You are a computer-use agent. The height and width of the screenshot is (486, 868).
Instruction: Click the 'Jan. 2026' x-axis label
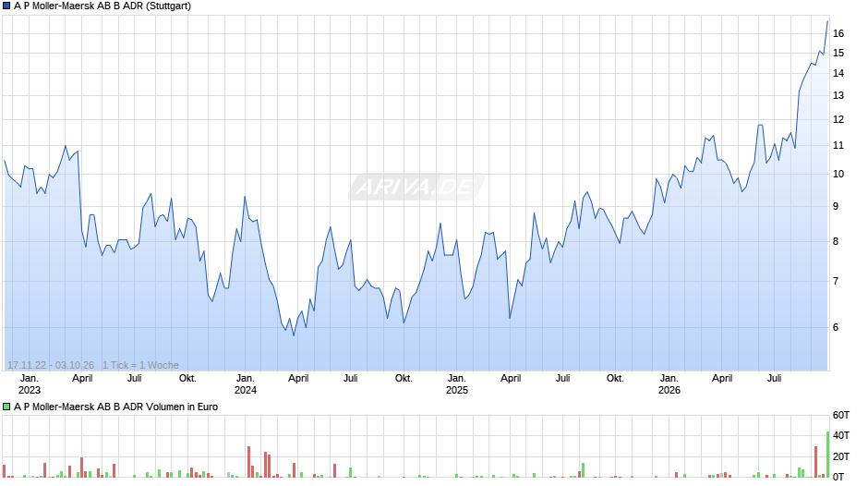coord(669,384)
